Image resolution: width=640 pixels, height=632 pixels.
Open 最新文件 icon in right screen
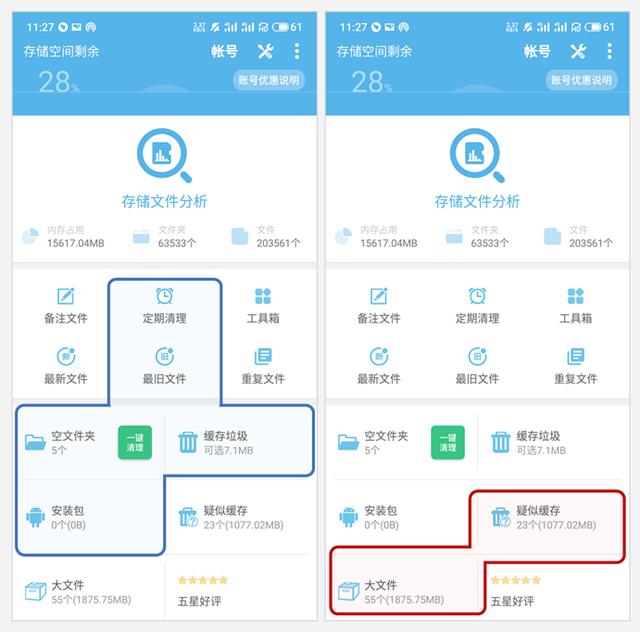point(379,356)
